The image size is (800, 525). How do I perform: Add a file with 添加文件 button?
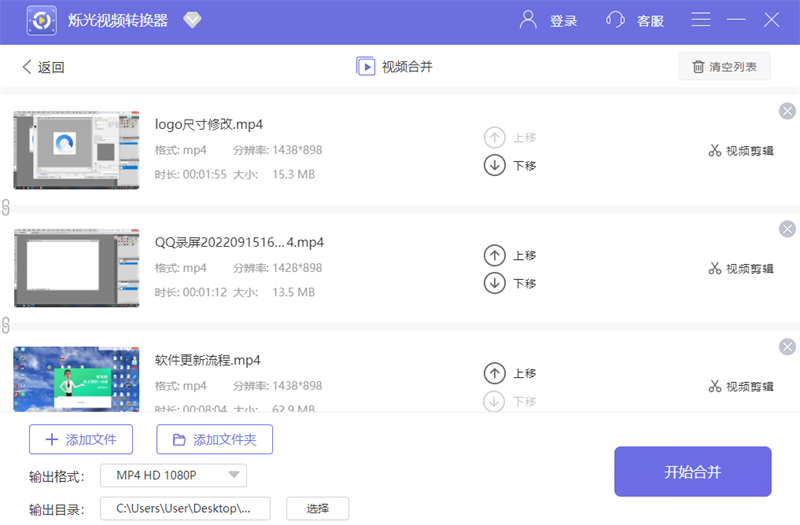point(81,439)
